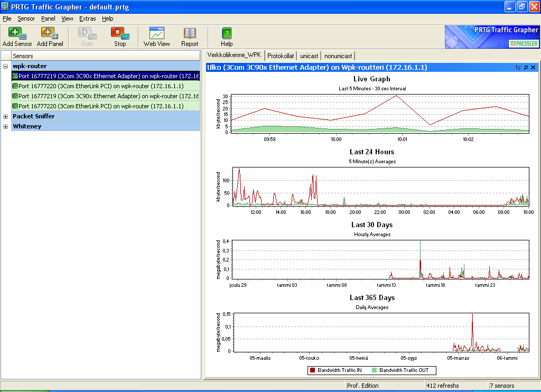Open the Report tool

pyautogui.click(x=190, y=33)
